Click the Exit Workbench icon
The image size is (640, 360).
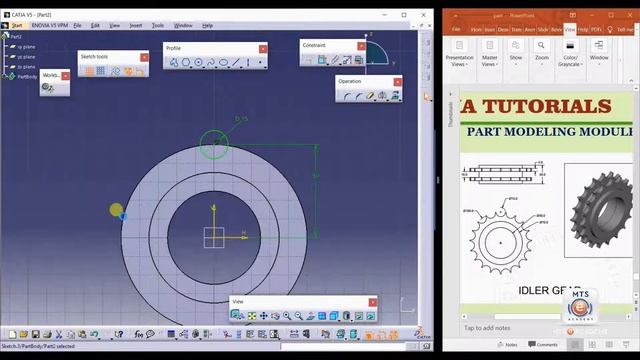point(48,87)
